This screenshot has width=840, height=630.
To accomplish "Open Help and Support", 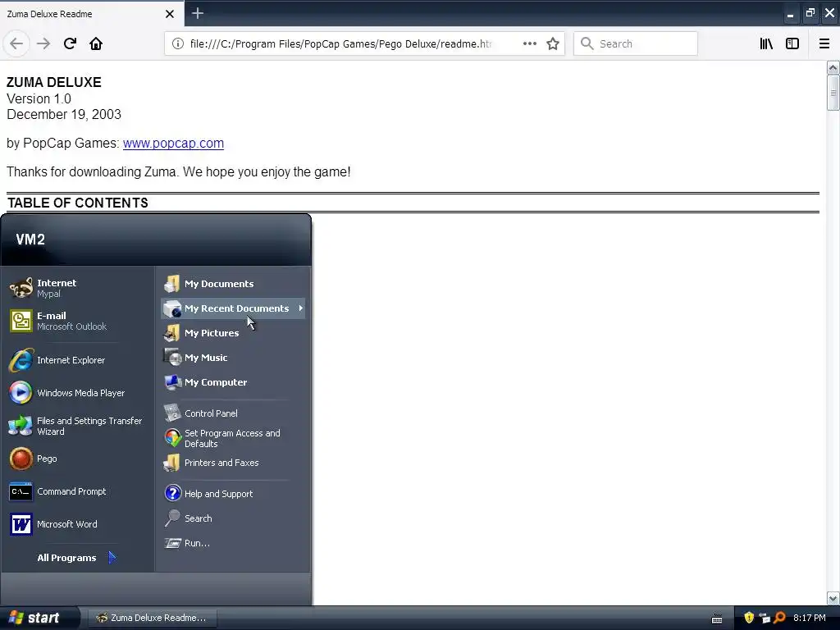I will point(233,493).
